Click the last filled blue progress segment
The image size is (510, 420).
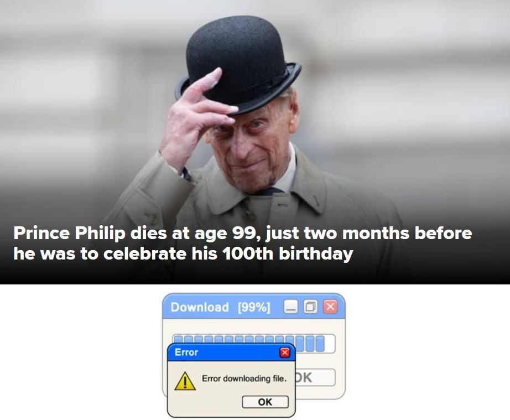click(320, 344)
